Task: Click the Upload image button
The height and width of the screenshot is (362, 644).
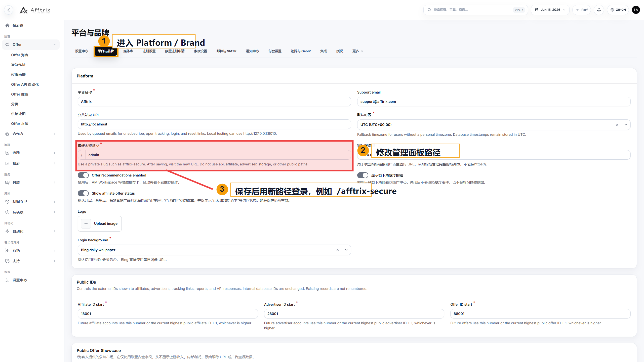Action: point(100,224)
